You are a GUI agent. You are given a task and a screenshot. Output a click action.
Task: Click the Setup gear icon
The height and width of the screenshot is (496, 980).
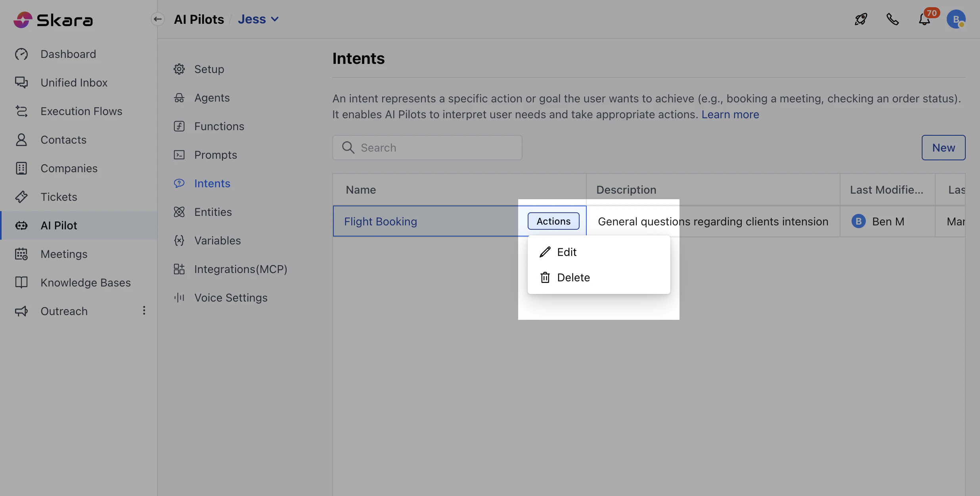point(179,69)
